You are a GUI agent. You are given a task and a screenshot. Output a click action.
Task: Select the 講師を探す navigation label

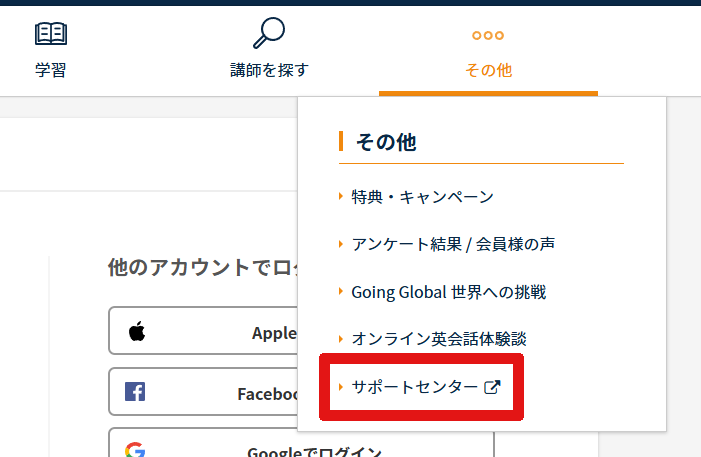click(268, 70)
